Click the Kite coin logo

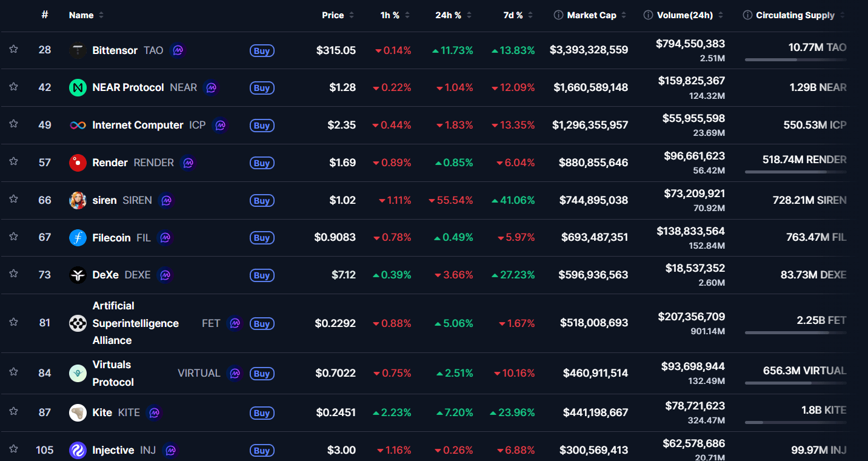pos(78,413)
